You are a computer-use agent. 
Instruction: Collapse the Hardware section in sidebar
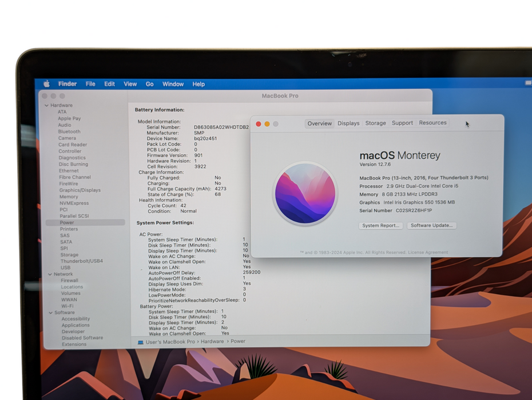coord(46,105)
